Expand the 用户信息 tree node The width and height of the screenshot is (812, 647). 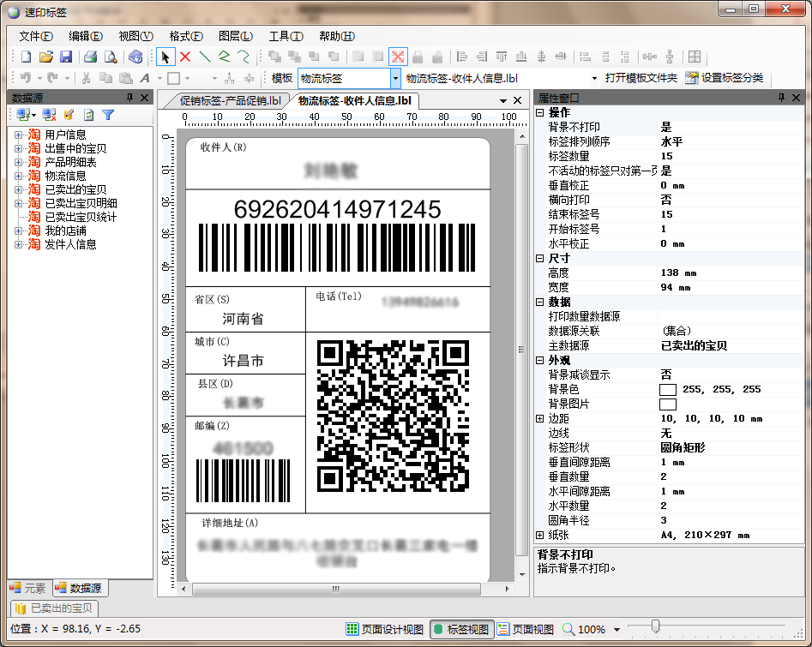[x=18, y=135]
